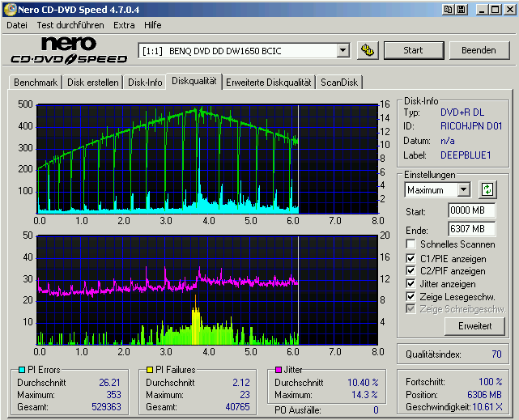Switch to the ScanDisk tab
This screenshot has width=519, height=420.
point(339,83)
